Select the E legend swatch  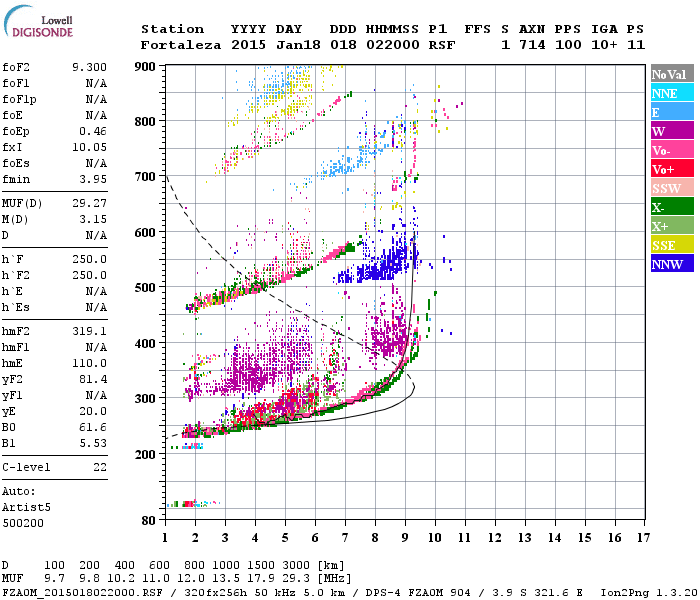(x=672, y=112)
